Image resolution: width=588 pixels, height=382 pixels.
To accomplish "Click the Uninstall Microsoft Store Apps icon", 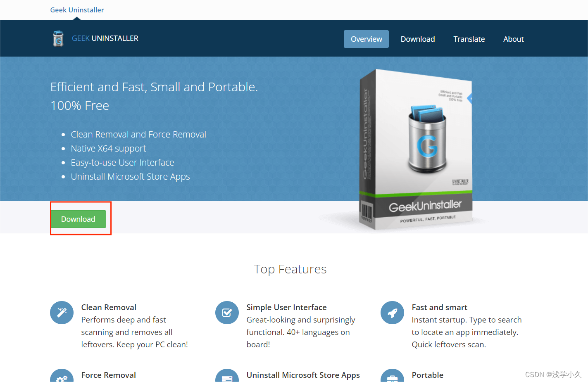I will tap(227, 376).
